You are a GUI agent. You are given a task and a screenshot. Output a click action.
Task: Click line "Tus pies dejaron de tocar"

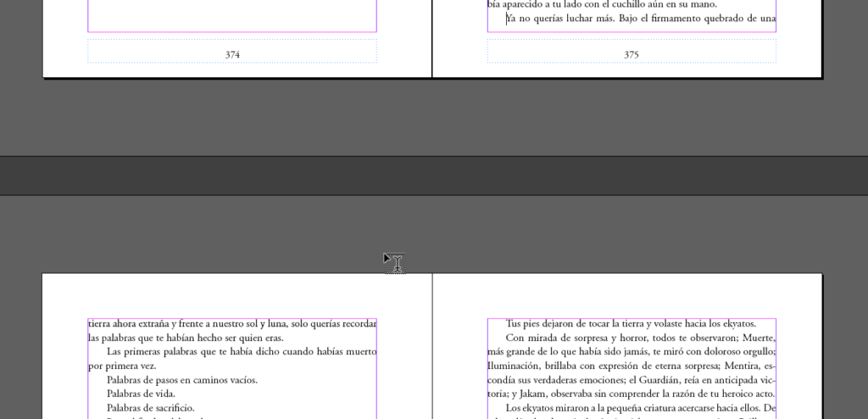click(x=630, y=323)
